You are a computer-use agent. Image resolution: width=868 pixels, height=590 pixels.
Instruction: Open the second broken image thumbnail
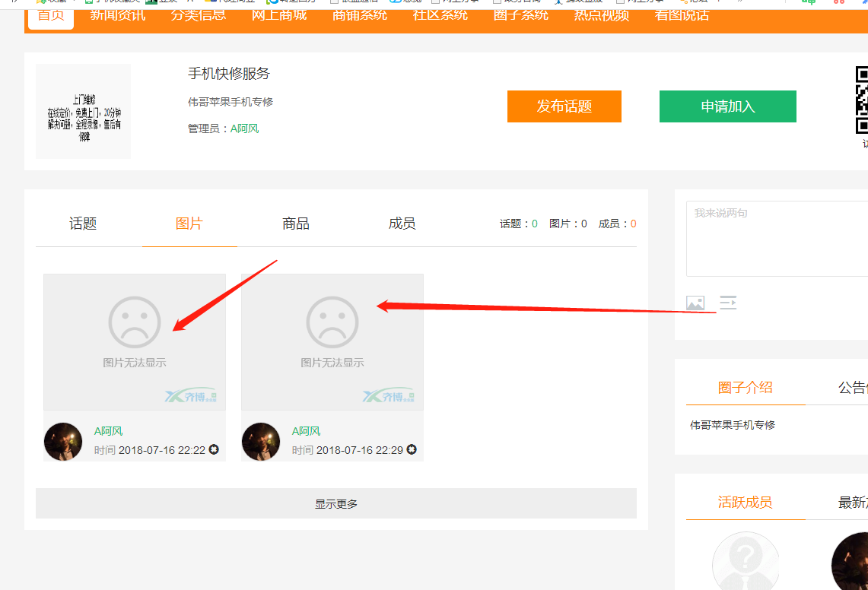coord(332,342)
